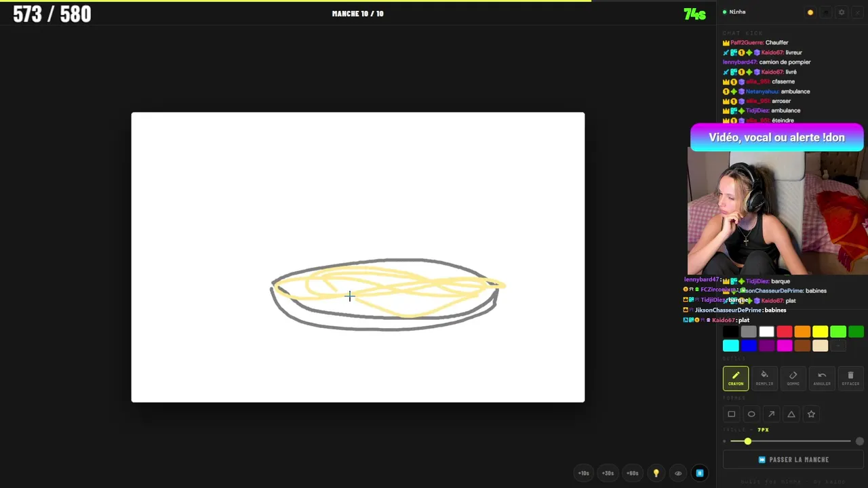The image size is (868, 488).
Task: Click the lightbulb hint button
Action: click(656, 473)
